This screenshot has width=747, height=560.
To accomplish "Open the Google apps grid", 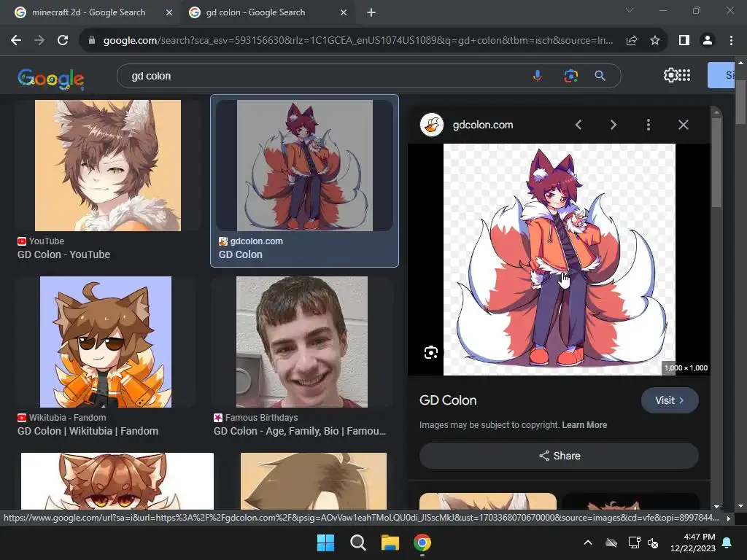I will [684, 75].
